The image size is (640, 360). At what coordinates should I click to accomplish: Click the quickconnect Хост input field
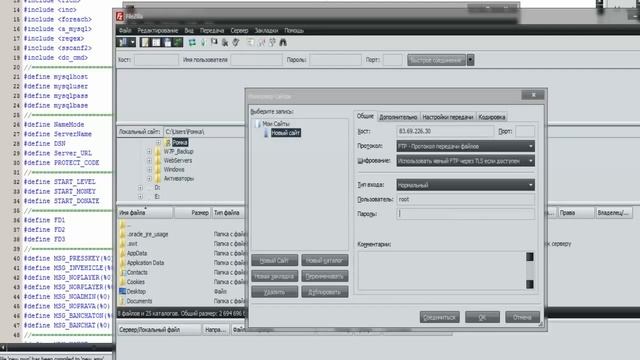tap(156, 60)
